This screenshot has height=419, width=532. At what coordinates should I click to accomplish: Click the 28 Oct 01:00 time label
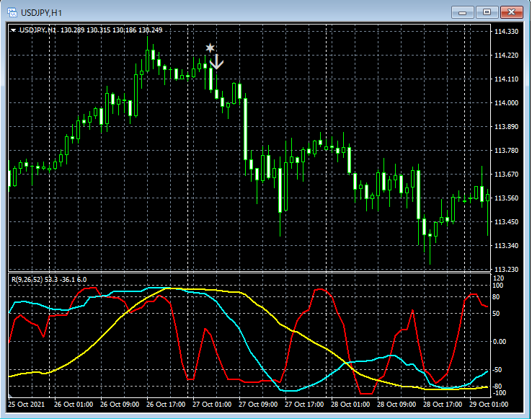coord(350,405)
